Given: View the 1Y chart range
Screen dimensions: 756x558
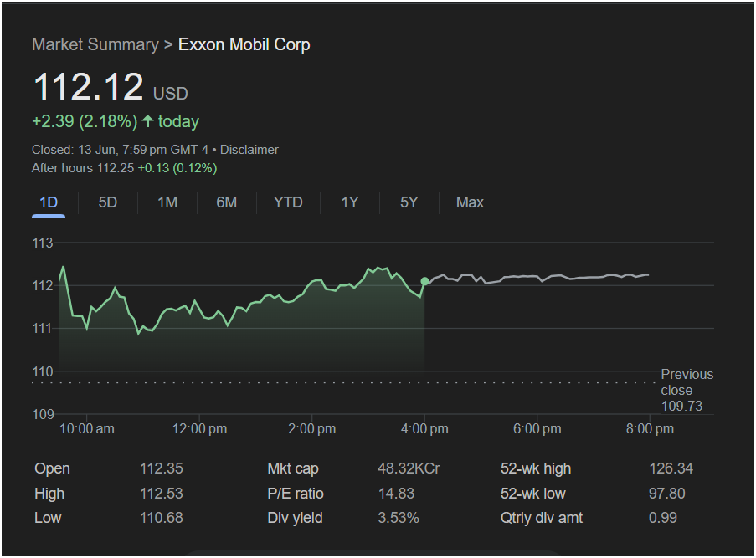Looking at the screenshot, I should coord(350,202).
